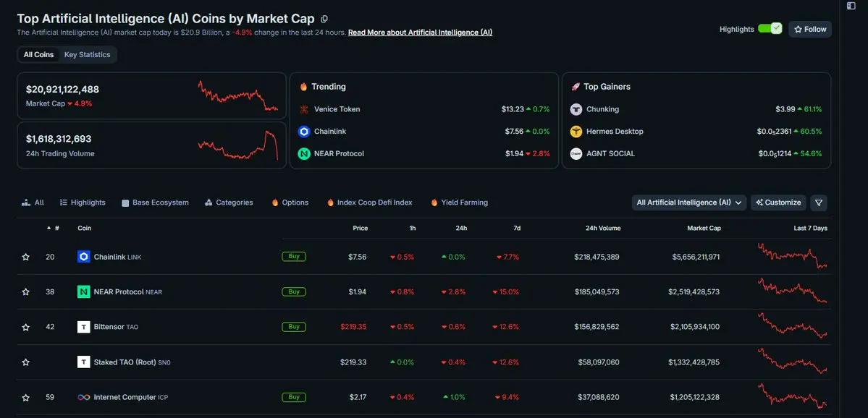Viewport: 868px width, 418px height.
Task: Switch to the Key Statistics tab
Action: pyautogui.click(x=87, y=55)
